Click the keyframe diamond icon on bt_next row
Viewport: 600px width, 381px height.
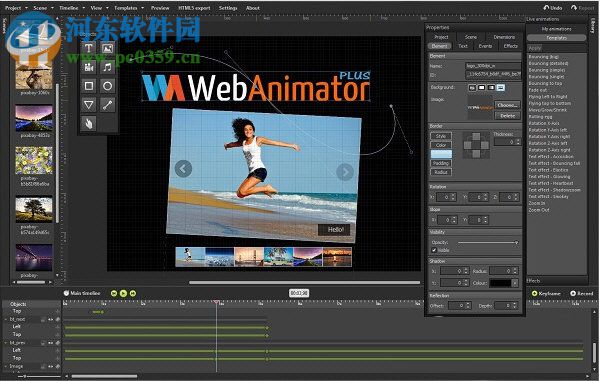[x=58, y=319]
